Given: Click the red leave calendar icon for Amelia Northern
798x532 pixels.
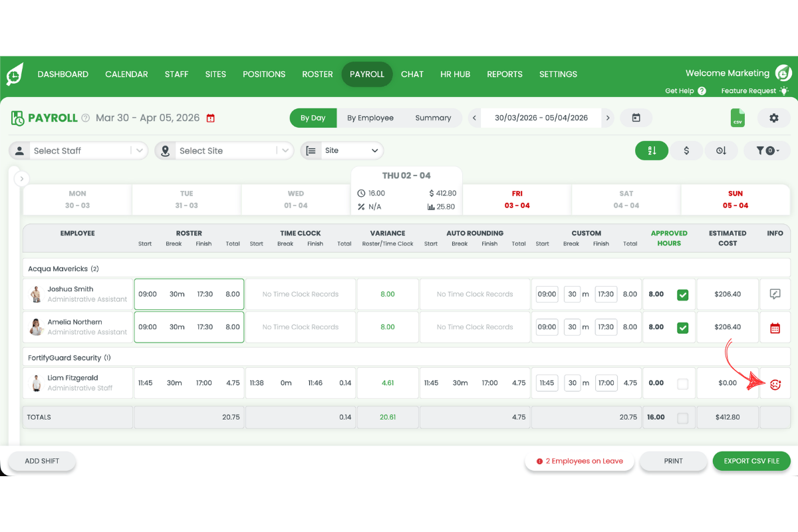Looking at the screenshot, I should 775,327.
